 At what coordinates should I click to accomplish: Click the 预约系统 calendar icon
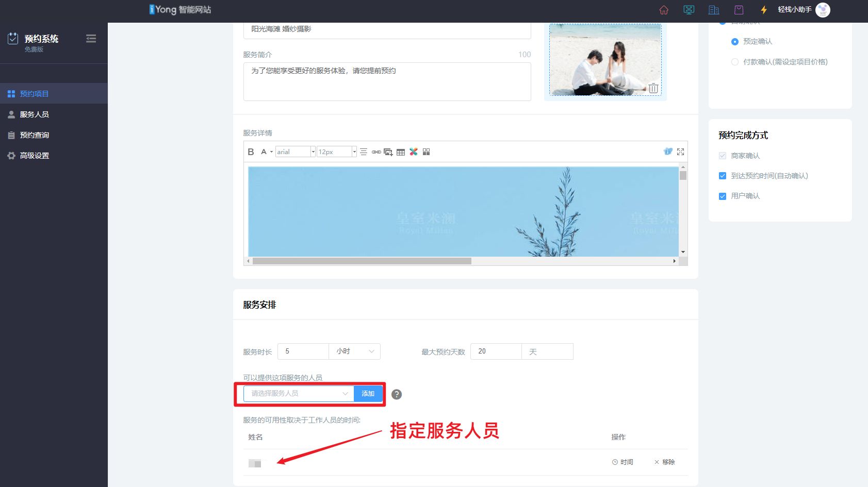(x=13, y=38)
